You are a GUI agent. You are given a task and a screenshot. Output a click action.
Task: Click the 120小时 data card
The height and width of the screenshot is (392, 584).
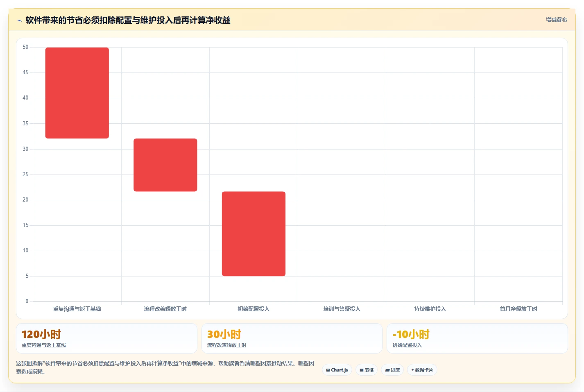[x=106, y=338]
